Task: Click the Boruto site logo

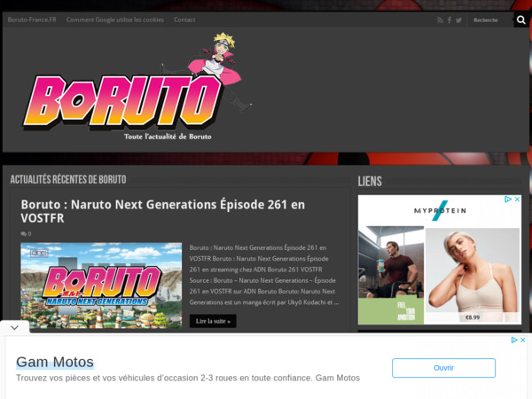Action: coord(137,87)
